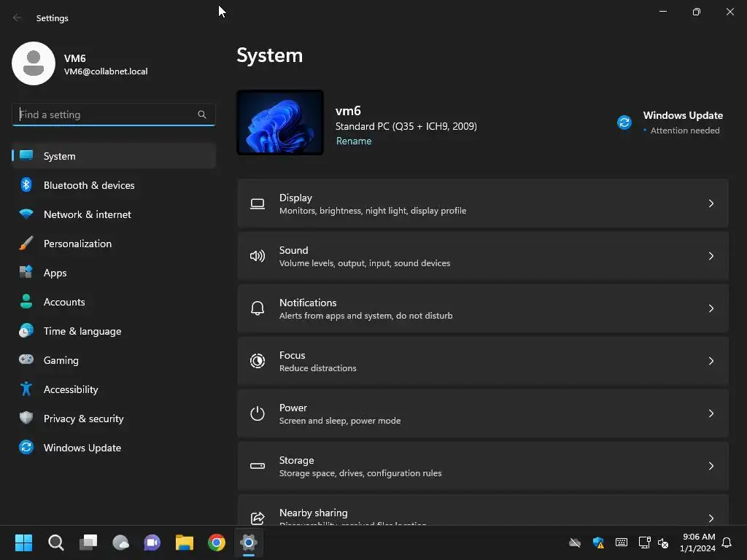
Task: Launch Google Chrome from the taskbar
Action: (x=216, y=542)
